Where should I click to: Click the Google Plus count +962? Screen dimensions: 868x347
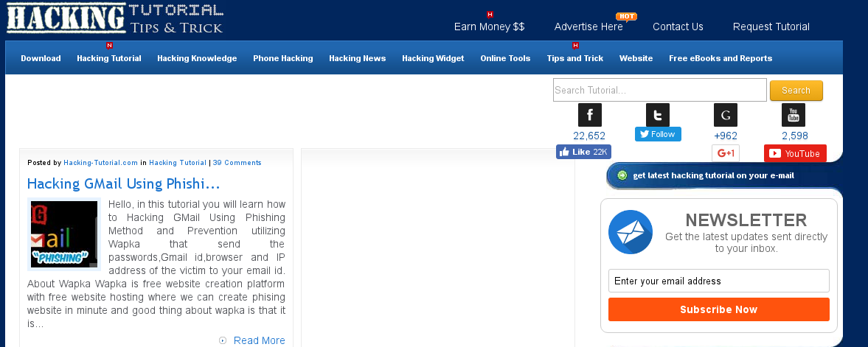(x=725, y=136)
